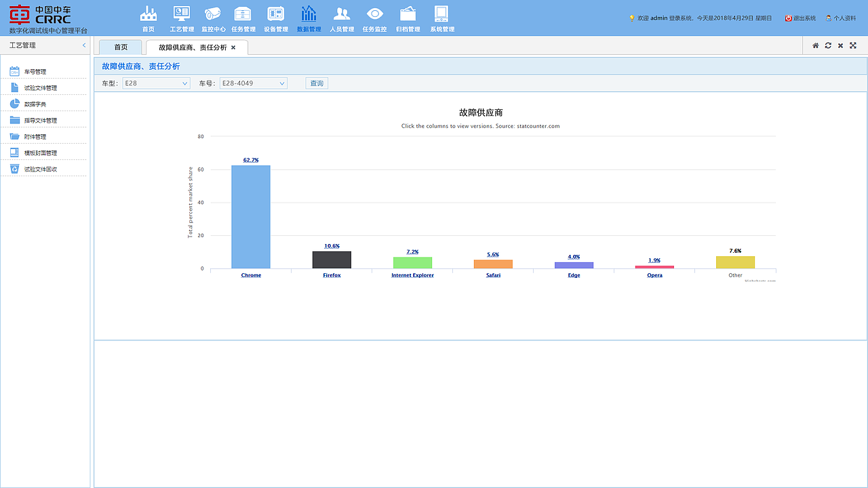Refresh the current tab with the refresh icon

(x=828, y=45)
